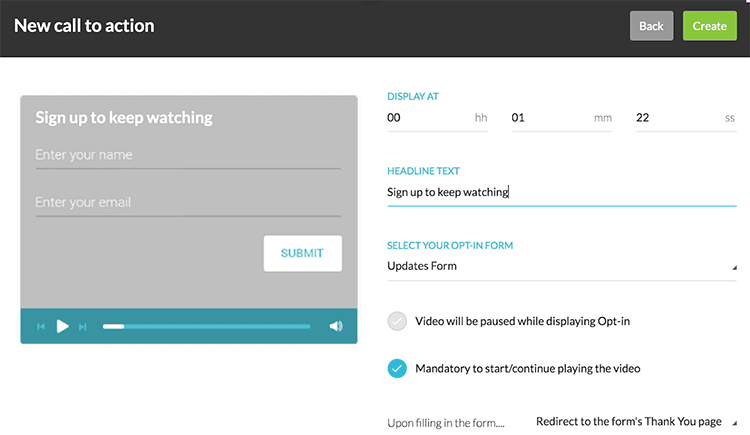This screenshot has width=750, height=435.
Task: Click the small arrow beside the redirect option
Action: click(734, 423)
